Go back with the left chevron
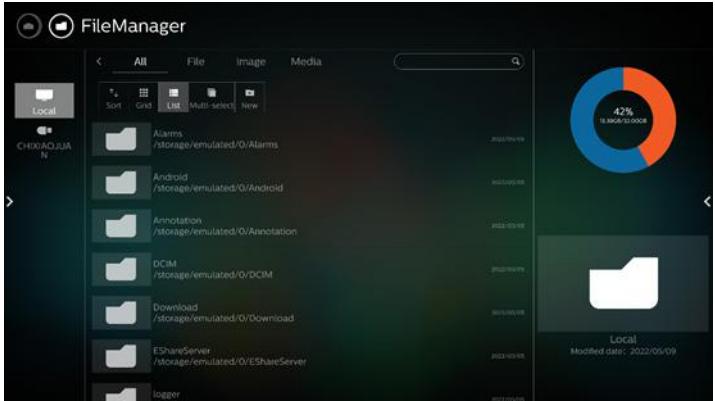This screenshot has height=401, width=715. [99, 61]
